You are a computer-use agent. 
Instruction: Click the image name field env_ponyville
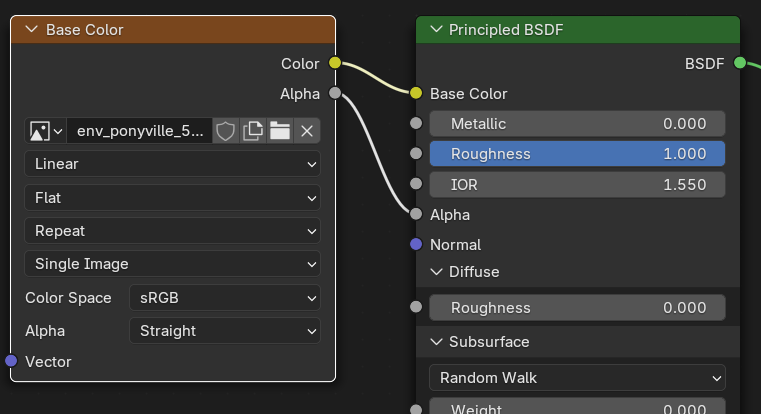(x=140, y=131)
